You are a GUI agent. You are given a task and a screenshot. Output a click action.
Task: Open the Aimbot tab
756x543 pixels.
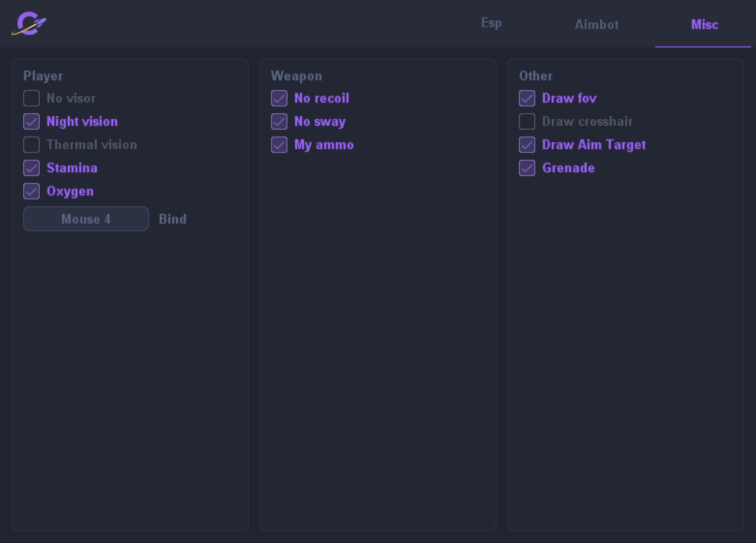click(597, 25)
